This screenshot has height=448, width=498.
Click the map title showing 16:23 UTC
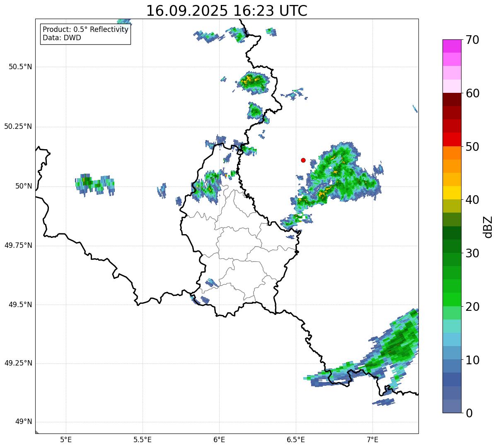(227, 11)
